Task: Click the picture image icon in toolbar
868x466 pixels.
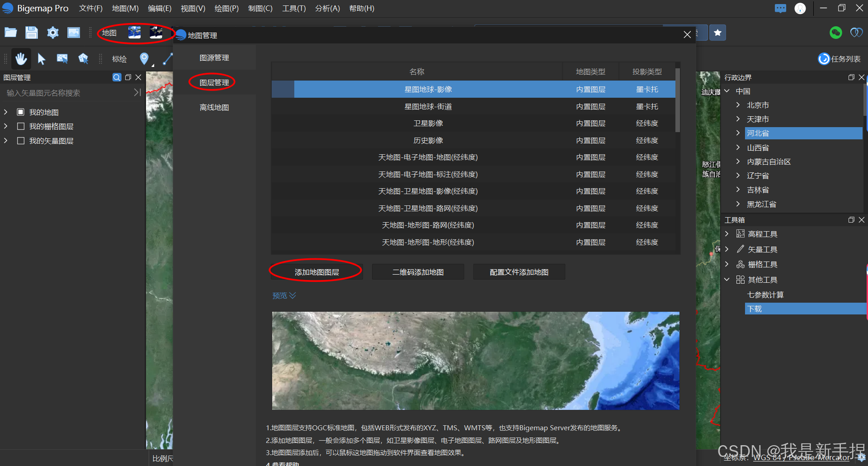Action: click(x=74, y=33)
